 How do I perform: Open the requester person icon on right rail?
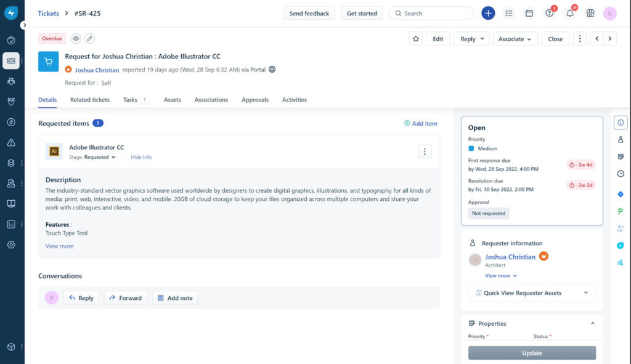[621, 140]
